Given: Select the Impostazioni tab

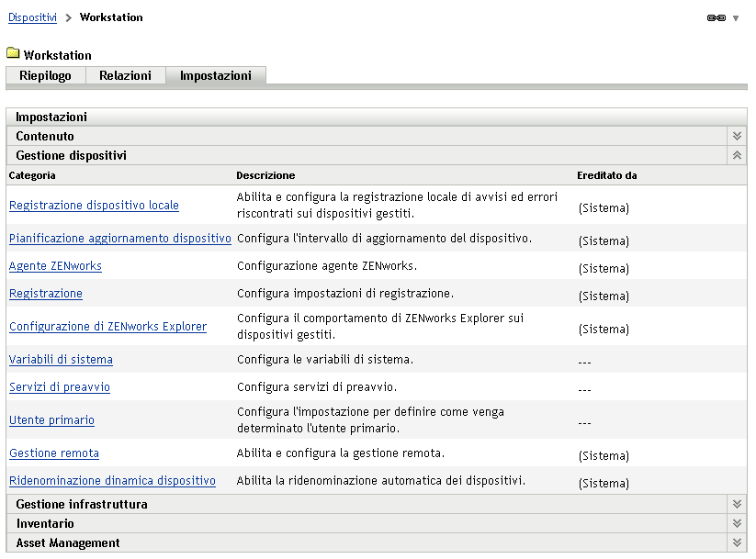Looking at the screenshot, I should pyautogui.click(x=214, y=76).
